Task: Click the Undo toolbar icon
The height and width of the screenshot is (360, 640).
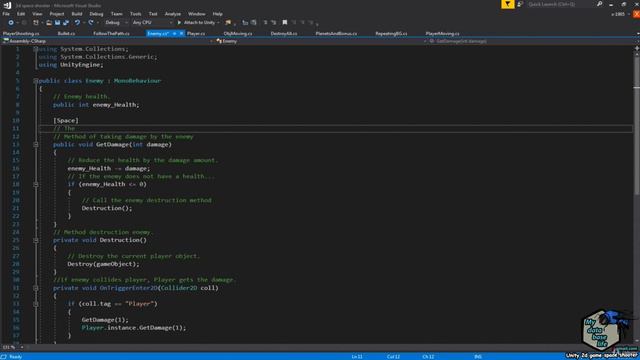Action: pyautogui.click(x=77, y=22)
